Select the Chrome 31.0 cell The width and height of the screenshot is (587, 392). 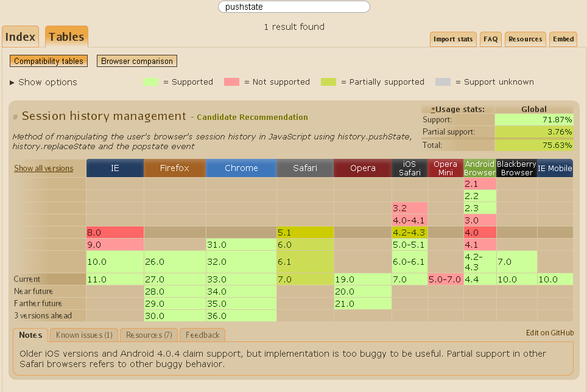pyautogui.click(x=242, y=245)
